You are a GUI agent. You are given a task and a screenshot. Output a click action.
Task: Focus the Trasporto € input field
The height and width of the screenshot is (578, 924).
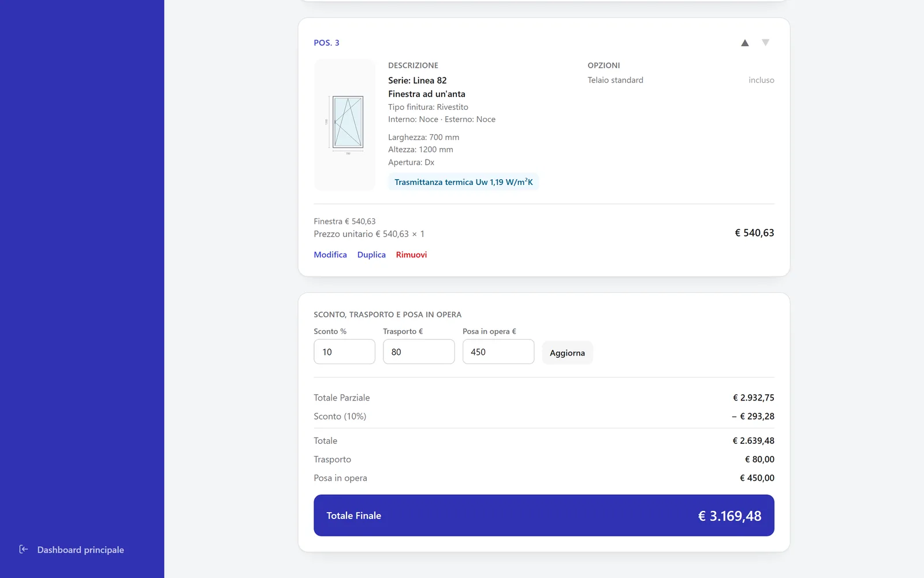(x=419, y=351)
